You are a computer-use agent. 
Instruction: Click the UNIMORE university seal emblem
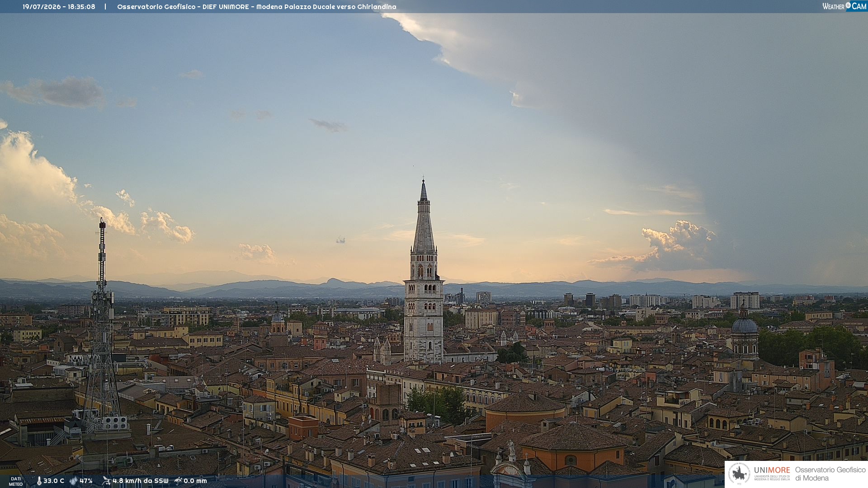(740, 474)
